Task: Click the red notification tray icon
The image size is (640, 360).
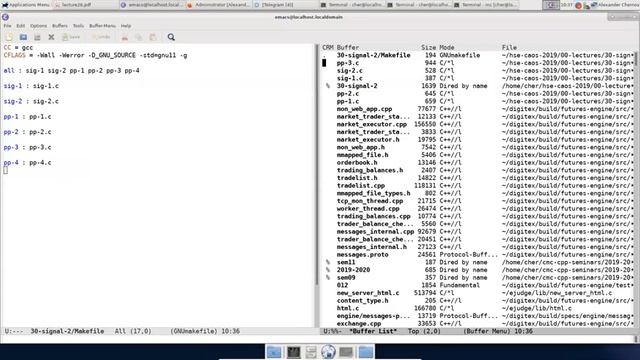Action: [x=578, y=5]
